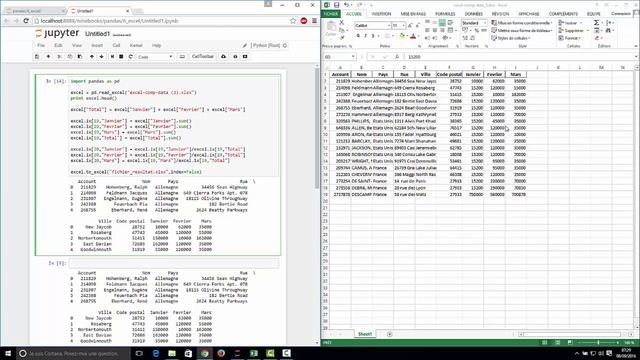The height and width of the screenshot is (360, 640).
Task: Open the Jupyter cell type dropdown showing Code
Action: coord(155,57)
